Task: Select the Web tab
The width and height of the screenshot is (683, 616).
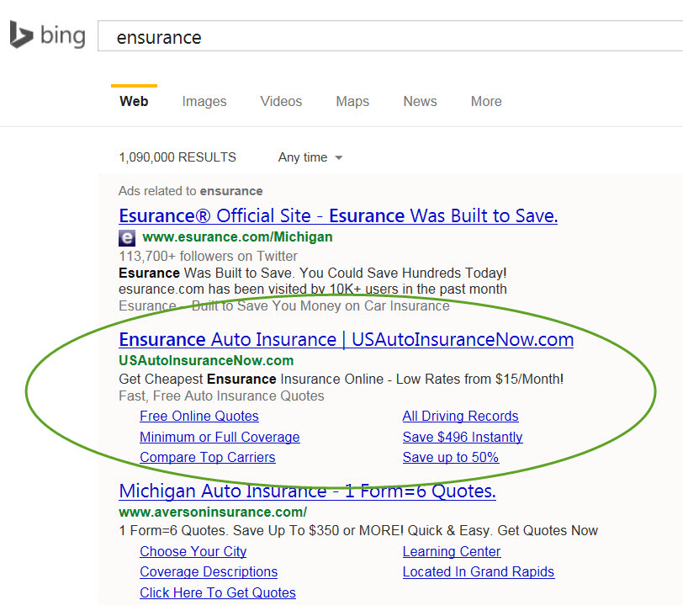Action: click(134, 101)
